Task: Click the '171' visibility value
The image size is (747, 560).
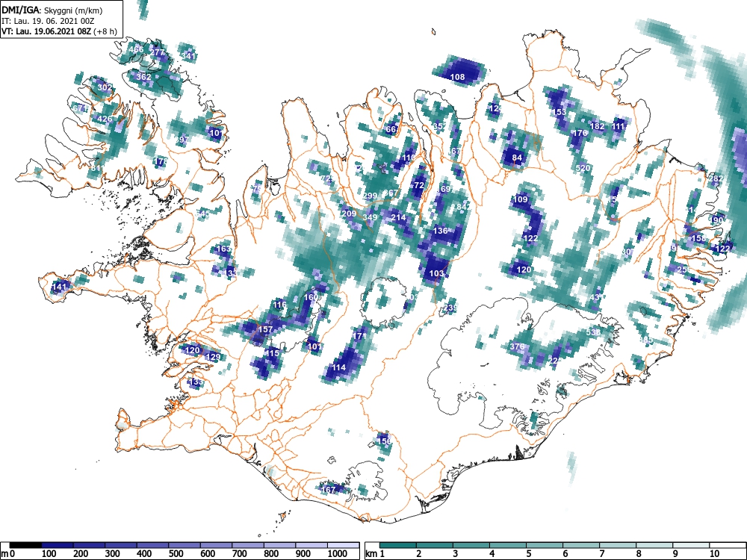Action: [x=360, y=336]
